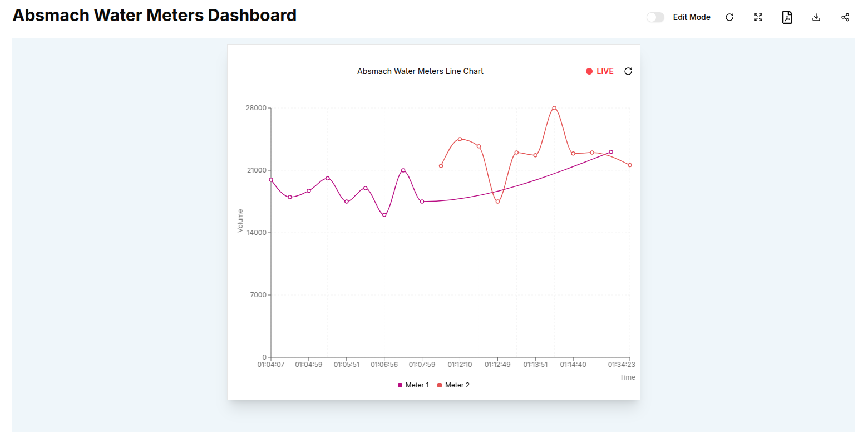Click the red LIVE indicator dot
This screenshot has width=868, height=432.
pyautogui.click(x=589, y=71)
